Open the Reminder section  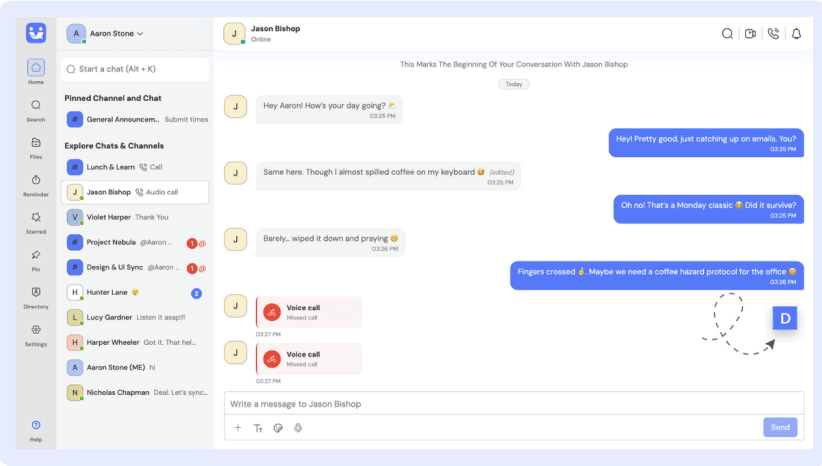tap(36, 186)
